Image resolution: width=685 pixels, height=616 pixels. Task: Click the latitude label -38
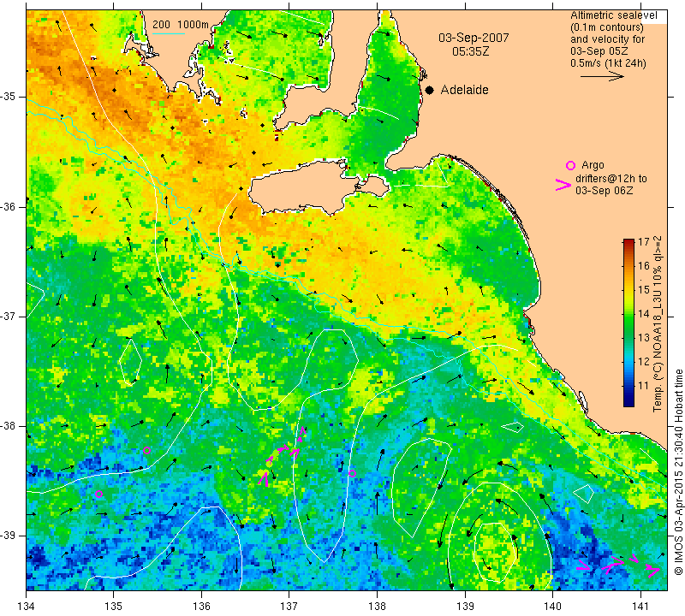coord(9,426)
